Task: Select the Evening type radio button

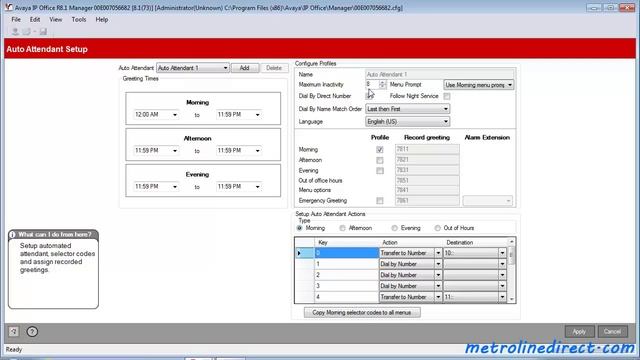Action: coord(394,228)
